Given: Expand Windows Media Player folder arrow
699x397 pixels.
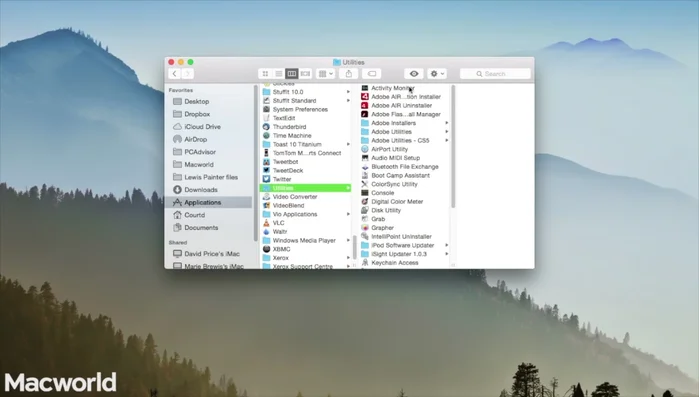Looking at the screenshot, I should pyautogui.click(x=348, y=240).
